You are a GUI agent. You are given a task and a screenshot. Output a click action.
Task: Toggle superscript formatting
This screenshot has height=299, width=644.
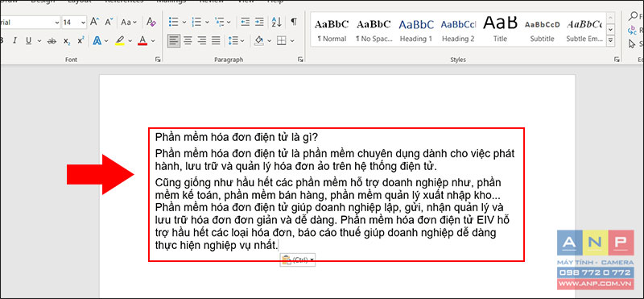(x=81, y=41)
